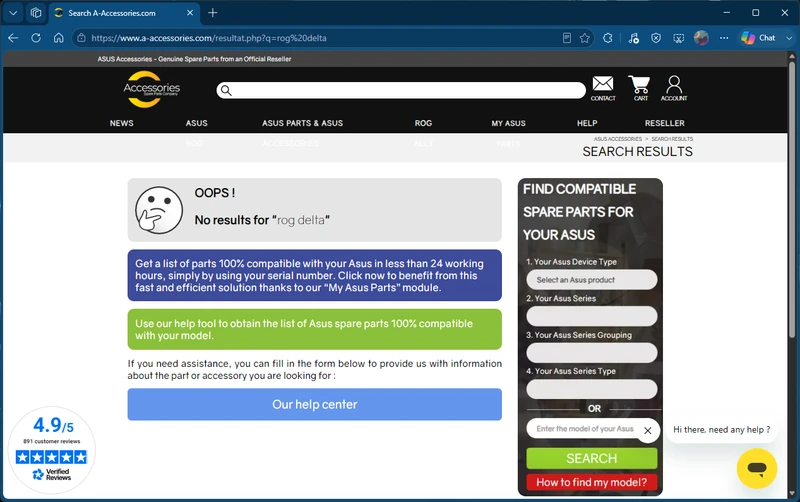Open Copilot Chat in the sidebar
Screen dimensions: 800x502
click(758, 38)
